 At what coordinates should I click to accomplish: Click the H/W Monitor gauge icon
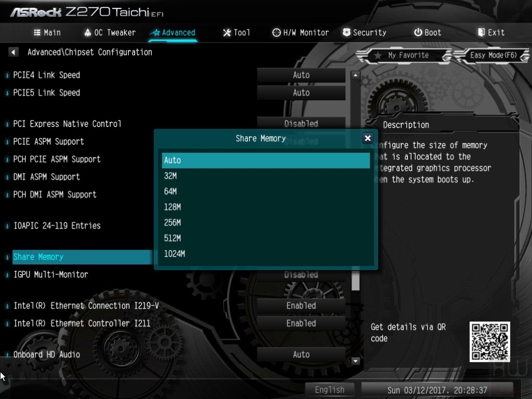click(x=276, y=32)
